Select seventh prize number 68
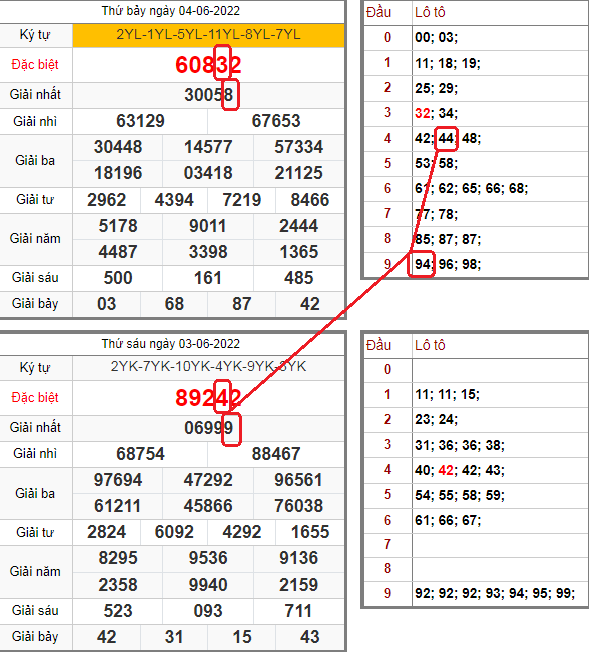Viewport: 589px width, 652px height. coord(174,304)
